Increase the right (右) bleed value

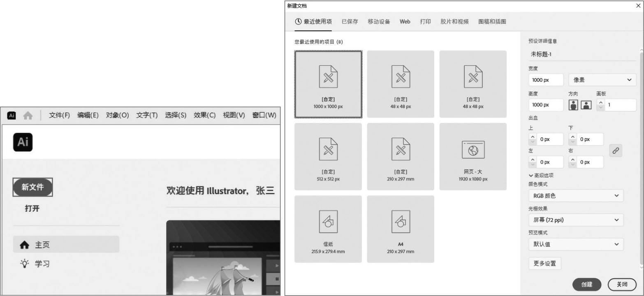(x=573, y=160)
